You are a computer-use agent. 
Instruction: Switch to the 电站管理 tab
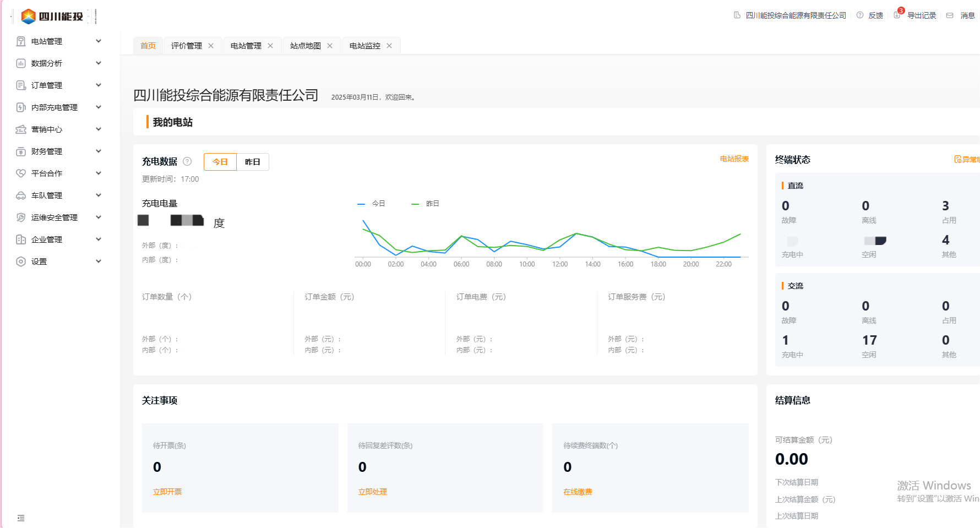246,46
